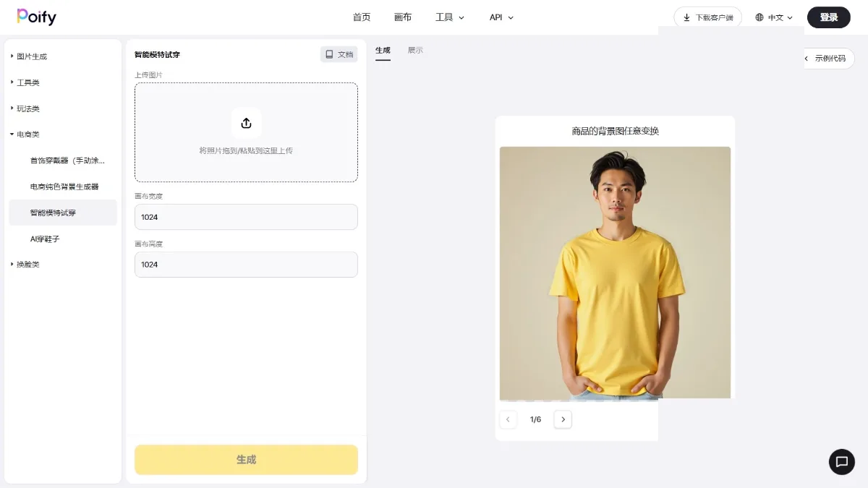Click the yellow T-shirt model image
The width and height of the screenshot is (868, 488).
coord(615,273)
